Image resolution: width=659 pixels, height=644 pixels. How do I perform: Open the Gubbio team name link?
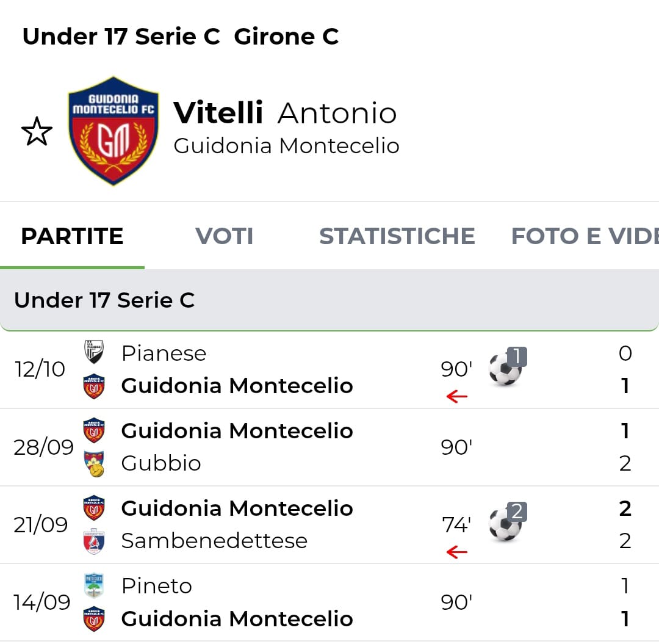pos(161,463)
